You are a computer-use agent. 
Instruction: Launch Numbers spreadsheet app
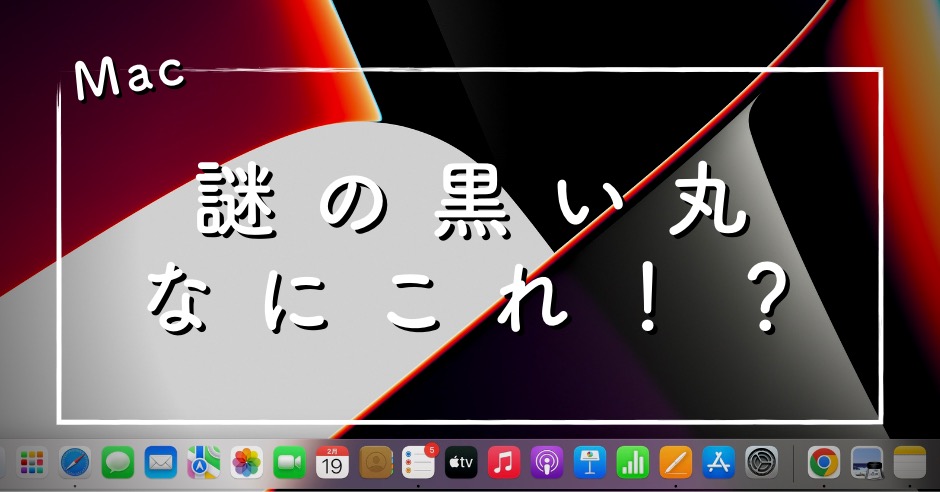[x=632, y=462]
